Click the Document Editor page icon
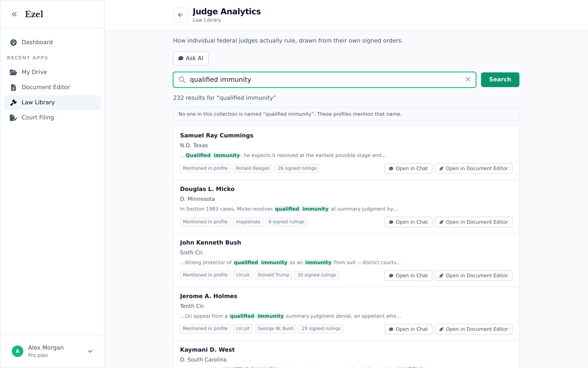Viewport: 588px width, 368px height. (x=13, y=87)
